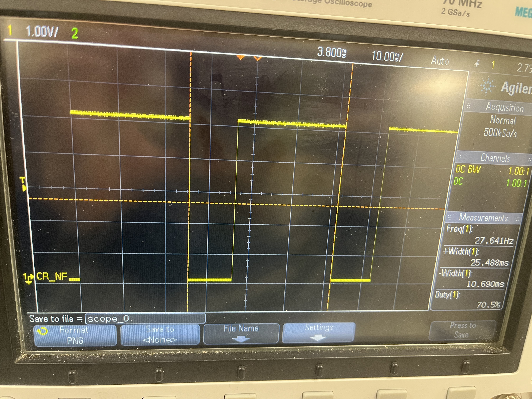
Task: Select the Format PNG softkey
Action: click(x=75, y=335)
